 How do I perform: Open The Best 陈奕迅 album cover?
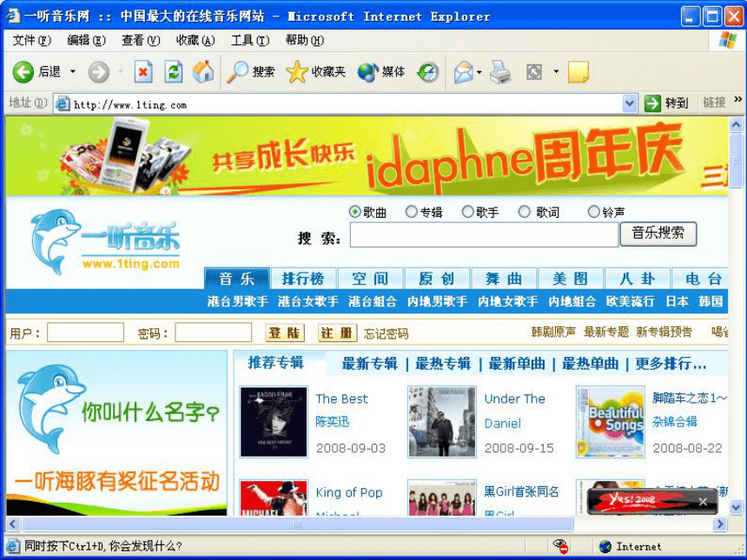274,422
